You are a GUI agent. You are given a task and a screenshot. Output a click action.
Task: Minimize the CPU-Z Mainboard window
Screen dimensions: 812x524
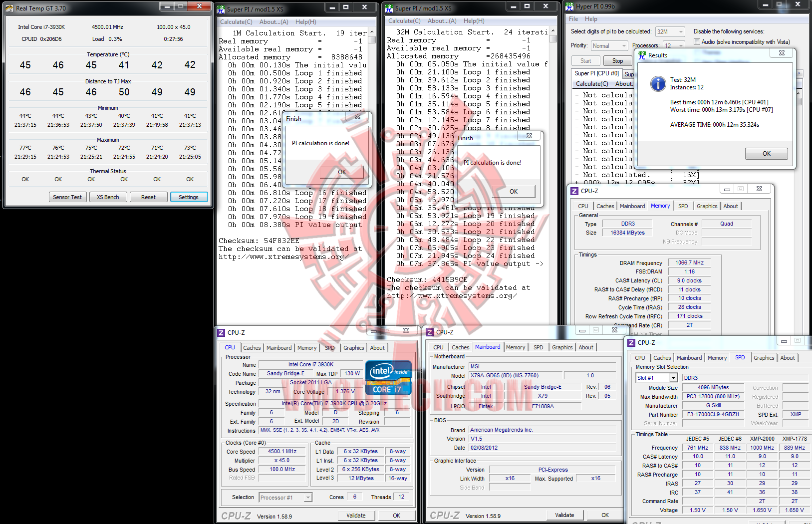click(x=582, y=330)
